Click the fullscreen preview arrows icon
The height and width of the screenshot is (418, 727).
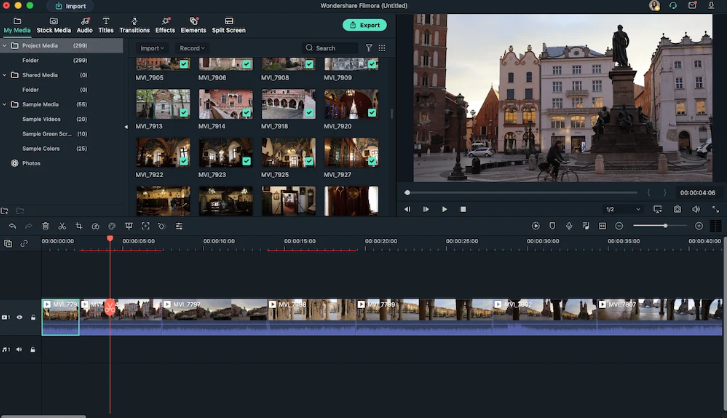pyautogui.click(x=715, y=209)
